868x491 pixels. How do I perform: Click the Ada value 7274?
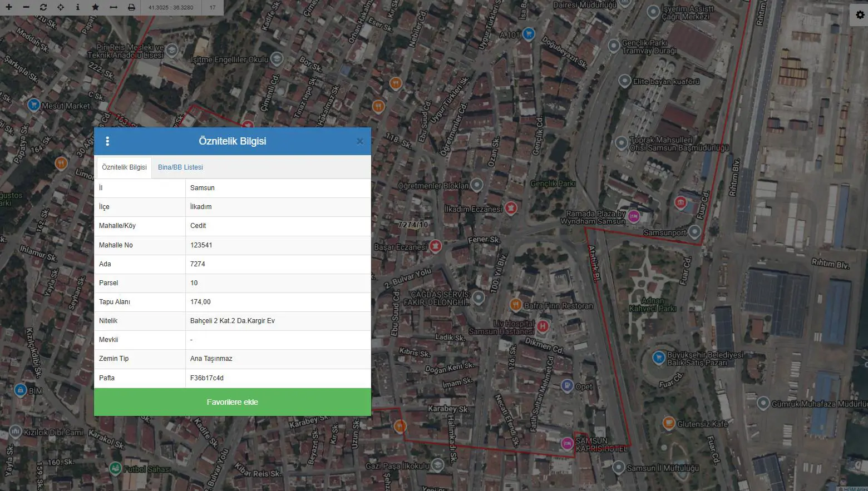coord(198,264)
